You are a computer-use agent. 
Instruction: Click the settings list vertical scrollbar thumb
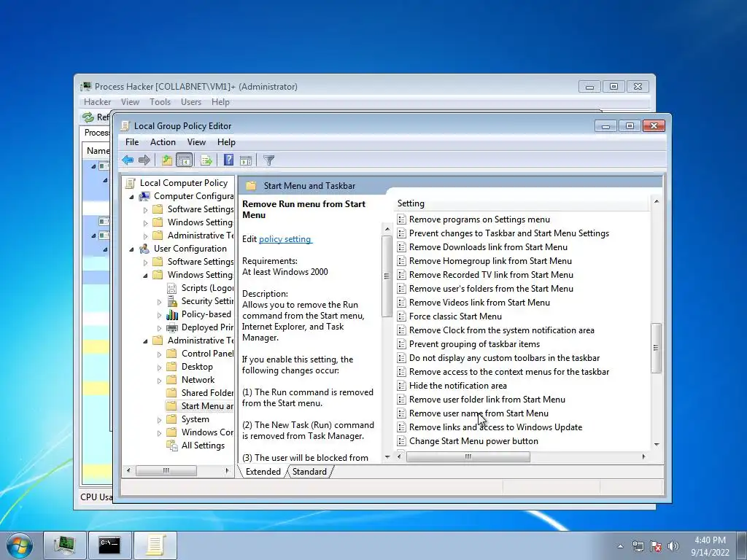pyautogui.click(x=656, y=348)
